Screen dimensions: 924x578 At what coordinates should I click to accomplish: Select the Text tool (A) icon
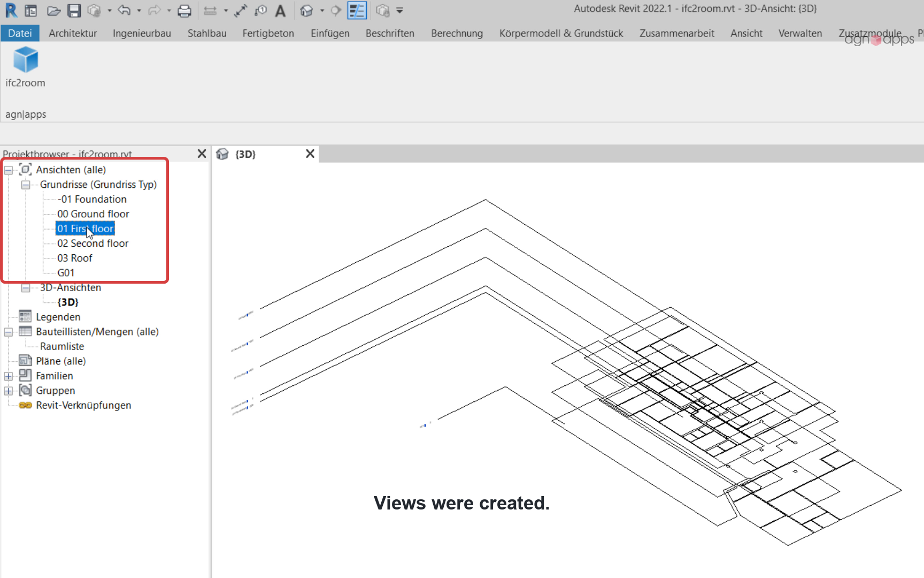click(280, 11)
